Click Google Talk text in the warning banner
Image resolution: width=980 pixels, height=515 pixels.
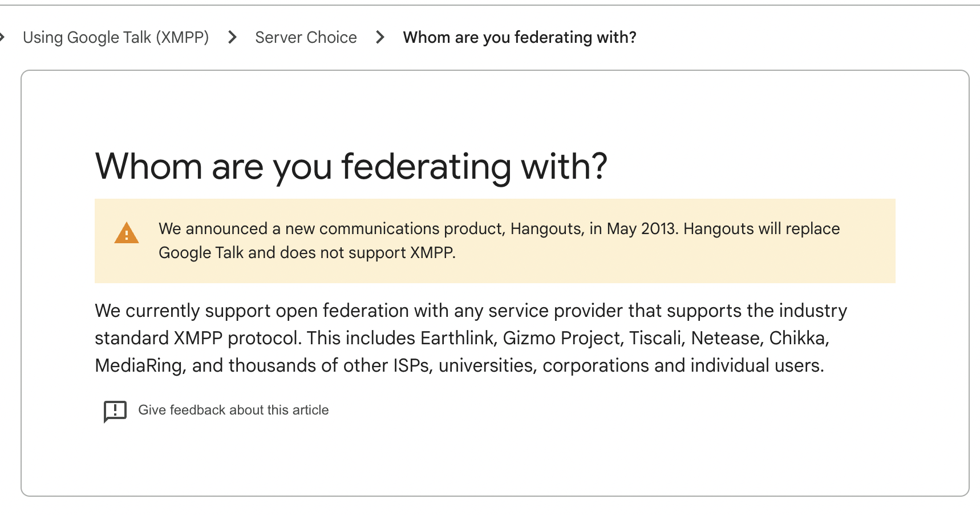point(201,253)
